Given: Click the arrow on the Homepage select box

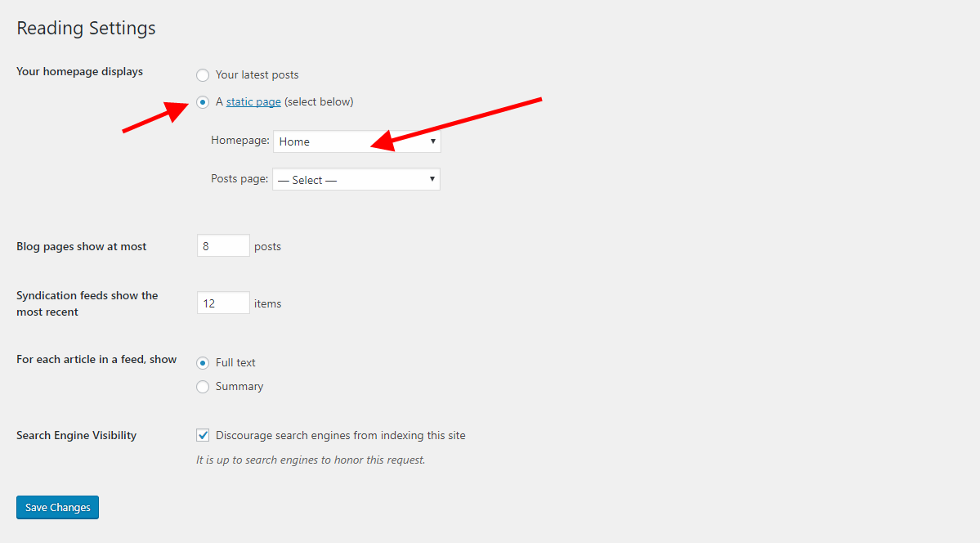Looking at the screenshot, I should pos(432,141).
